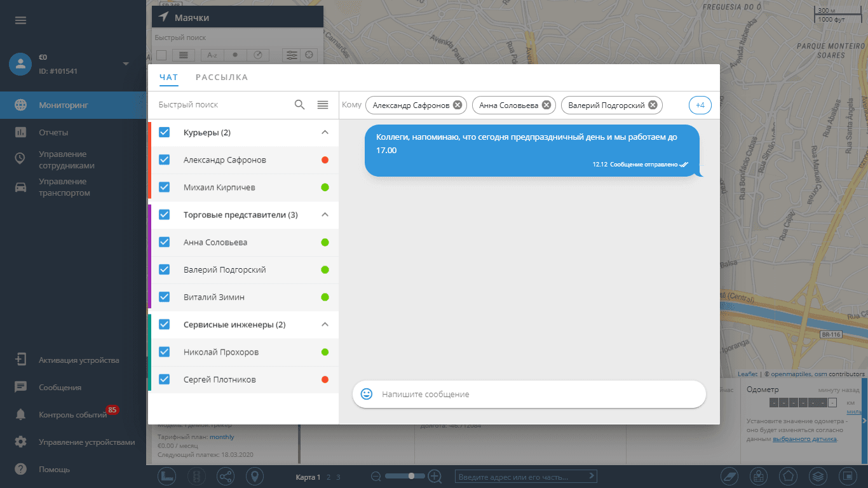Image resolution: width=868 pixels, height=488 pixels.
Task: Click the search magnifier icon in chat
Action: [300, 105]
